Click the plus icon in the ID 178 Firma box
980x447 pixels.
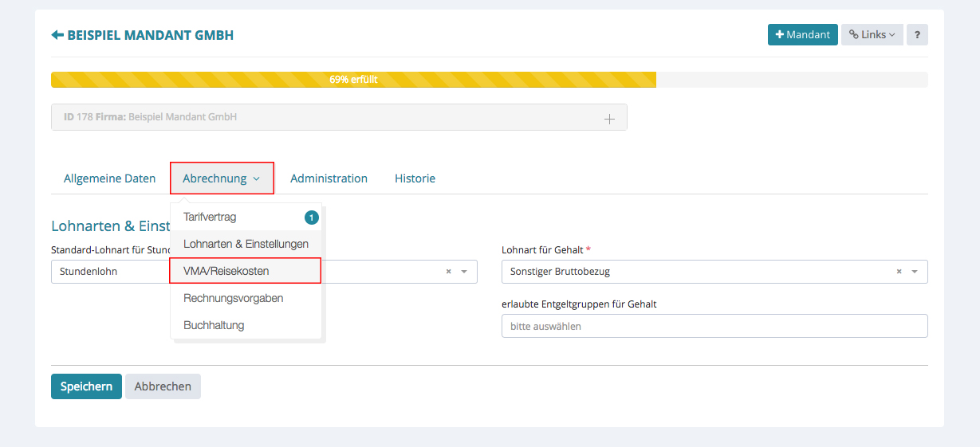(609, 119)
